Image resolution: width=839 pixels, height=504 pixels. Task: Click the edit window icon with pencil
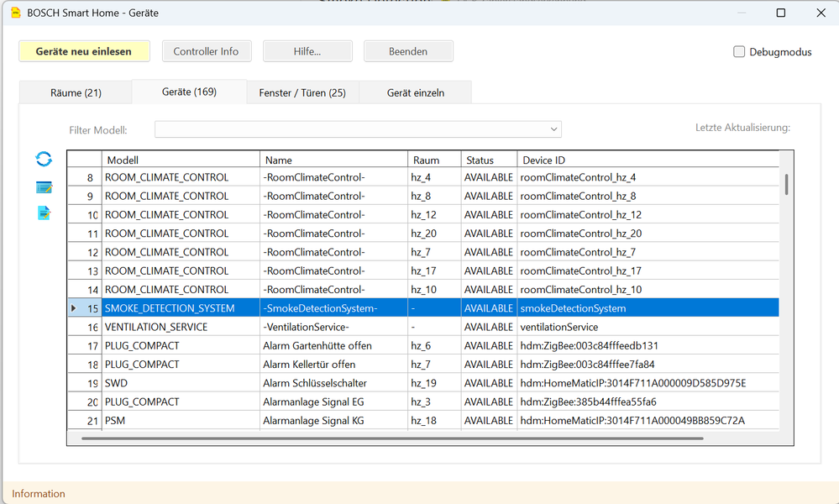point(44,186)
